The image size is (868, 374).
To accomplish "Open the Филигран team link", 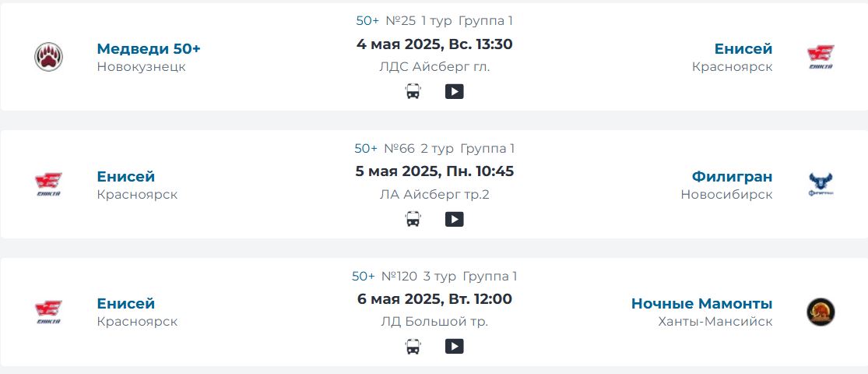I will pyautogui.click(x=732, y=177).
